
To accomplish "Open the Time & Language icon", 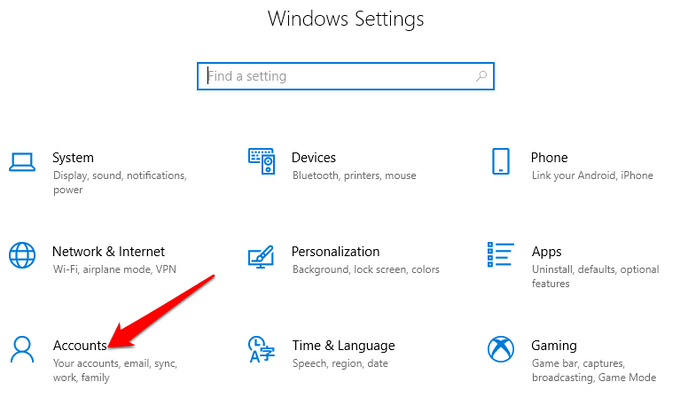I will pos(261,350).
